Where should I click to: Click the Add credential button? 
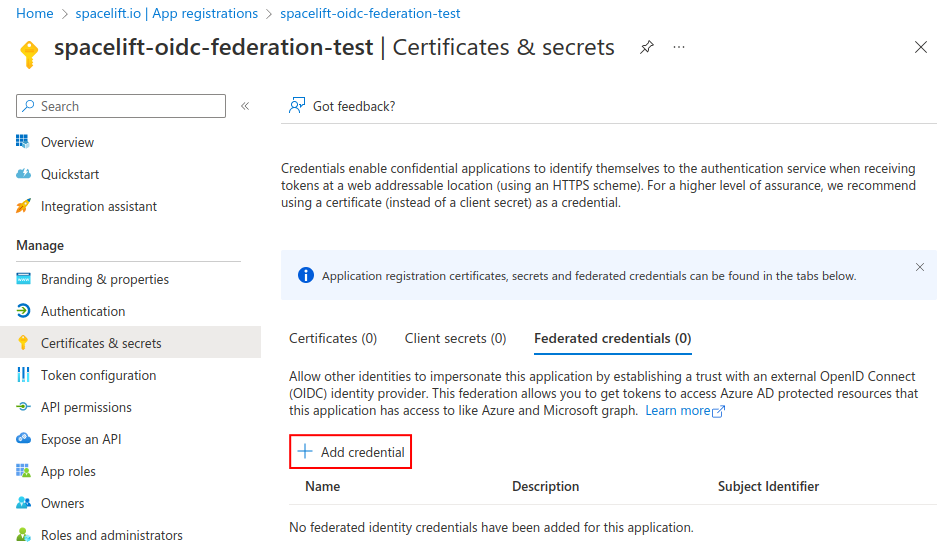point(351,452)
